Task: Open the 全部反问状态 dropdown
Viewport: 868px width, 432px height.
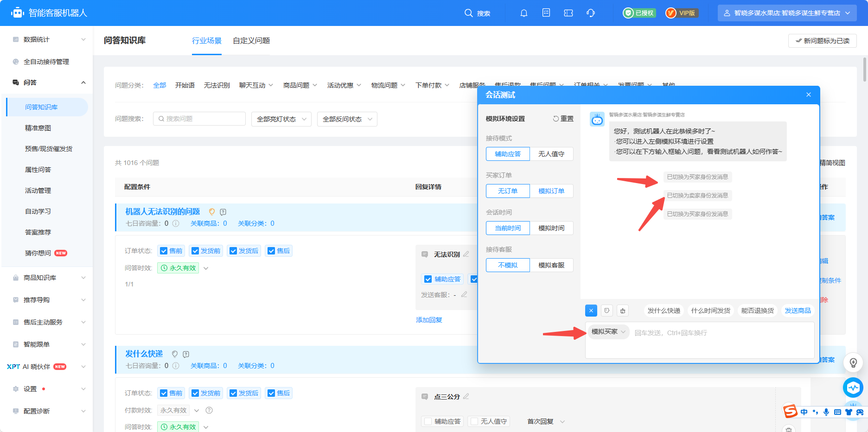Action: [347, 119]
